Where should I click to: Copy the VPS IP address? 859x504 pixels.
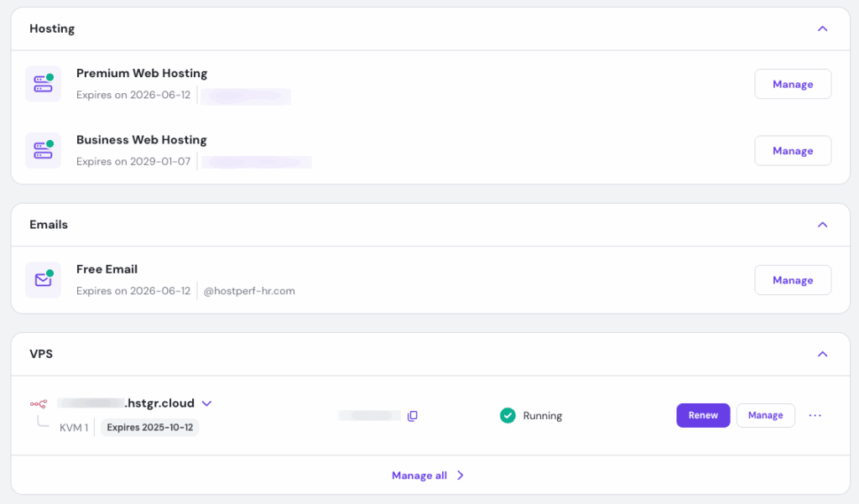412,416
